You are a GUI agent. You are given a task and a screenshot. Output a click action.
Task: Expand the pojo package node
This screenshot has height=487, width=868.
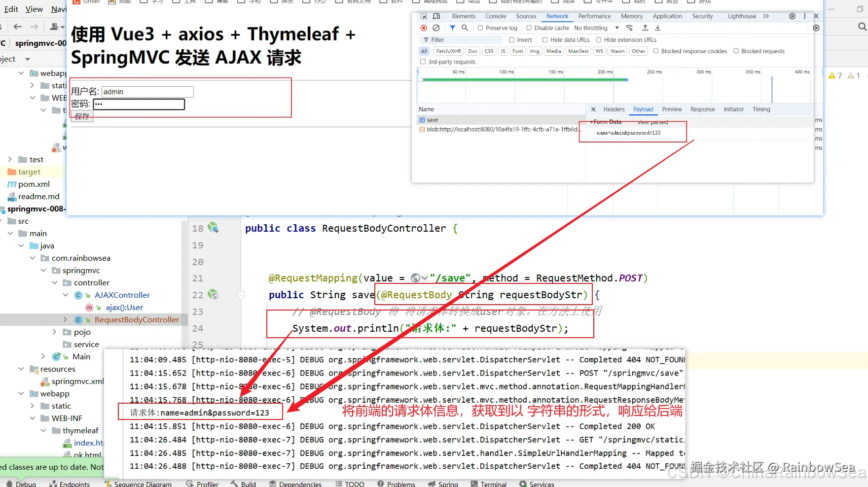[x=54, y=332]
